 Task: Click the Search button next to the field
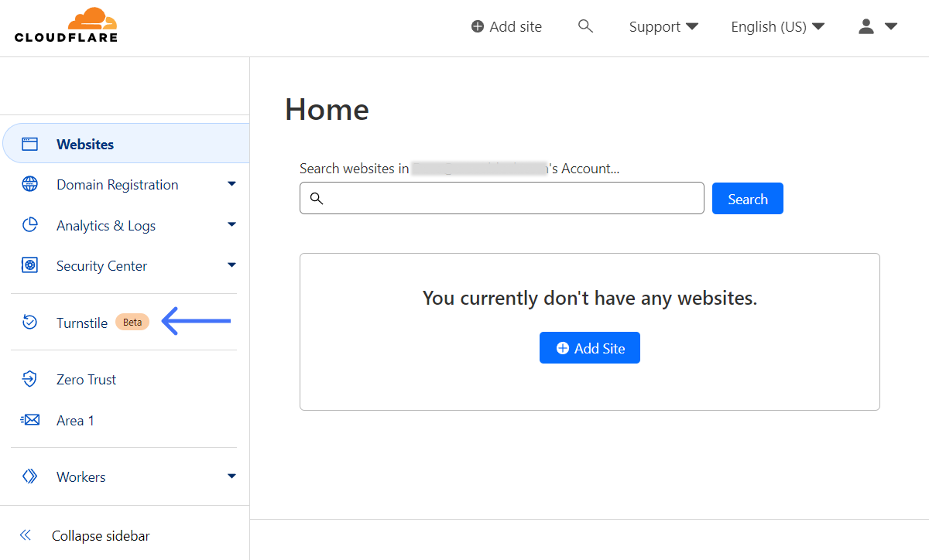[747, 198]
